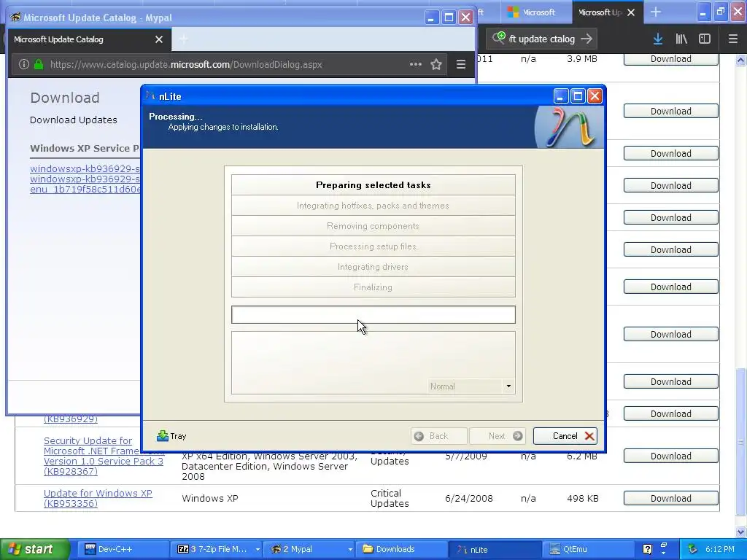Viewport: 747px width, 560px height.
Task: Open the Mypal taskbar group
Action: tap(306, 549)
